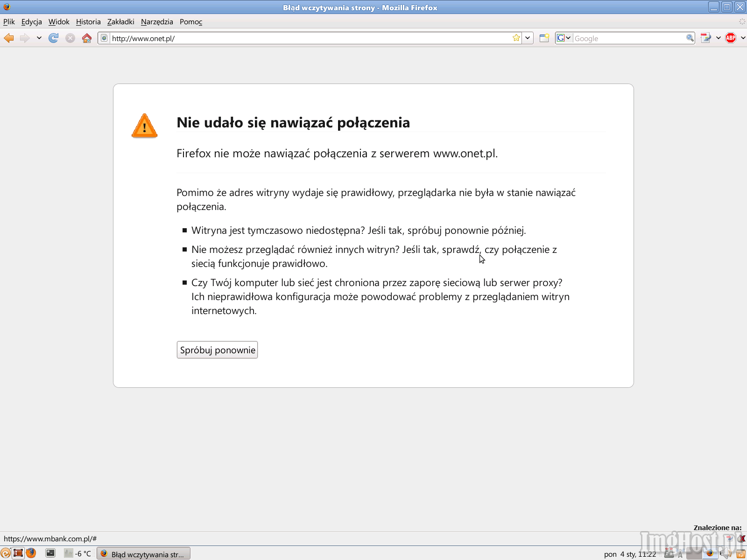Screen dimensions: 747x560
Task: Click the film-frame icon in the panel
Action: 18,553
